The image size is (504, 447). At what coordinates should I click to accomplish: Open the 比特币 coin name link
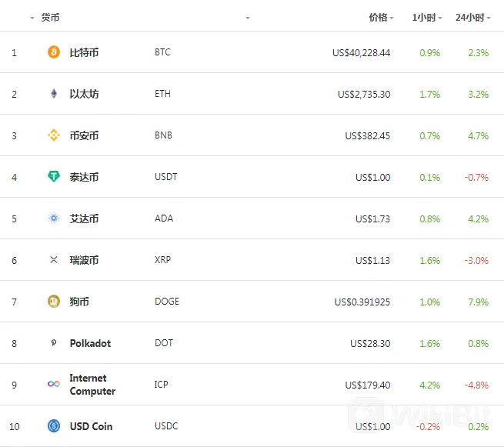click(x=84, y=52)
